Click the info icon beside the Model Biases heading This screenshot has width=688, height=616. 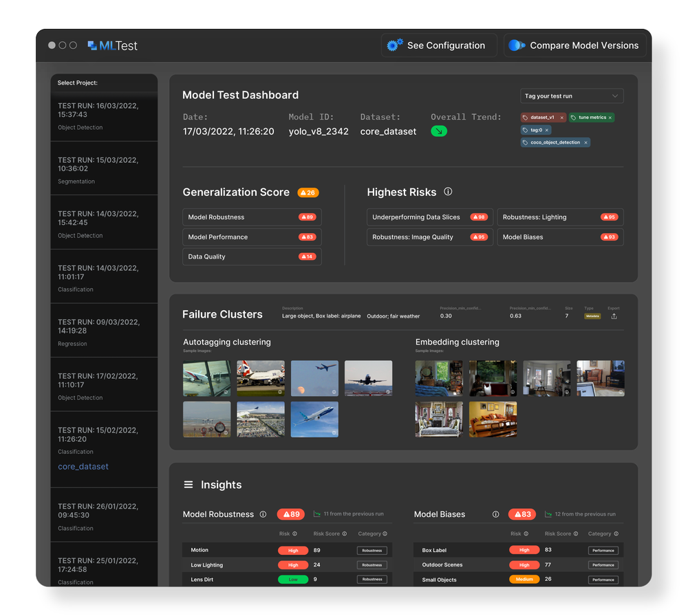point(496,514)
